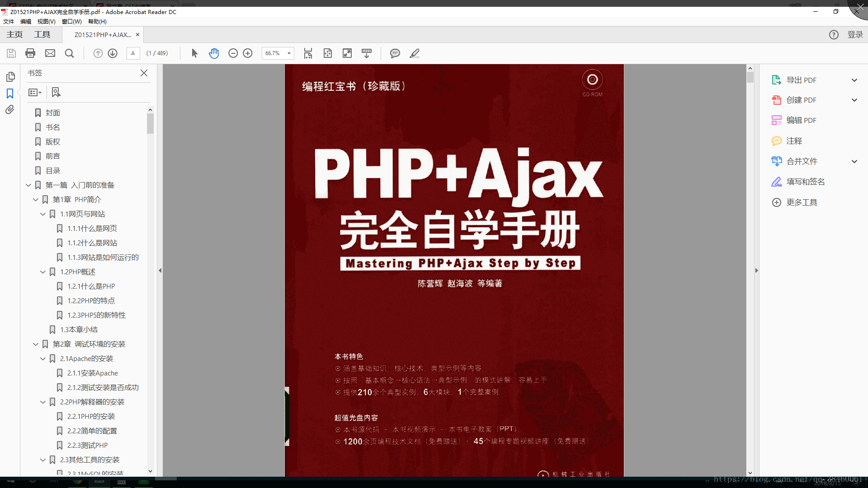The image size is (868, 488).
Task: Open the Help question mark icon
Action: pos(834,35)
